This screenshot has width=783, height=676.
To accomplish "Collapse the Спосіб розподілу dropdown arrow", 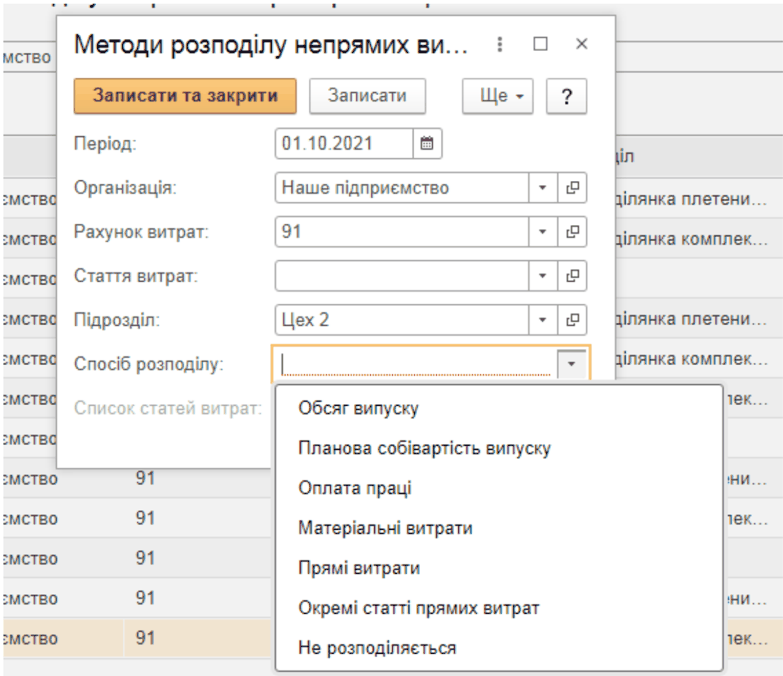I will coord(571,364).
